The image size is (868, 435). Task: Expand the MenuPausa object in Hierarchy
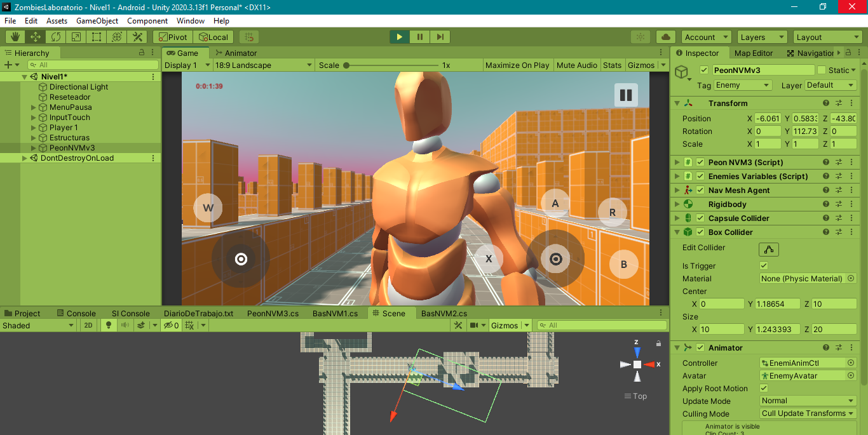(34, 107)
